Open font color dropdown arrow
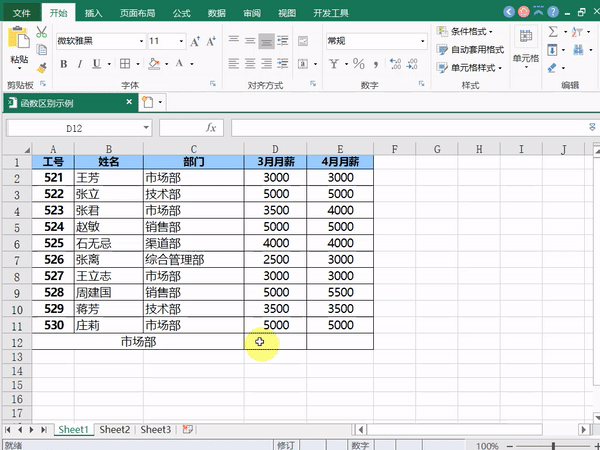 coord(192,64)
